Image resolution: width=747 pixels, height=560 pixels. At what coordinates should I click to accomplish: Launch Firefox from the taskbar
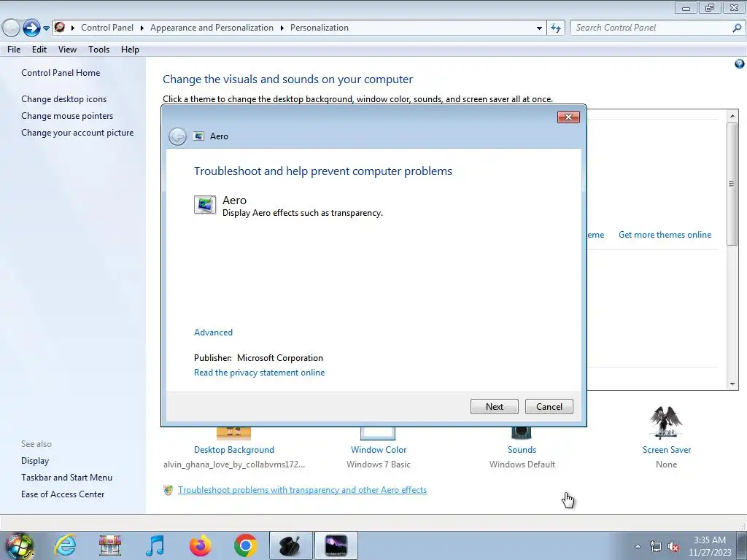(200, 545)
